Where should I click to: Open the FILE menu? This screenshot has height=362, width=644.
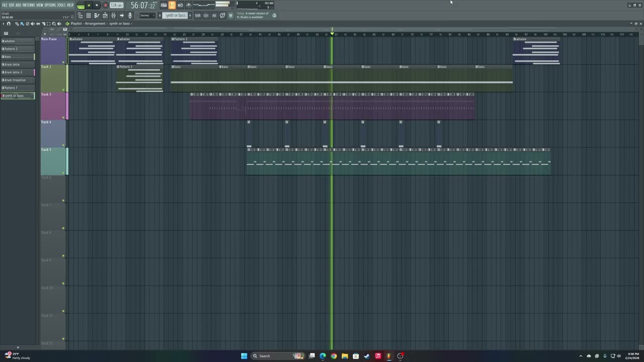click(x=5, y=5)
